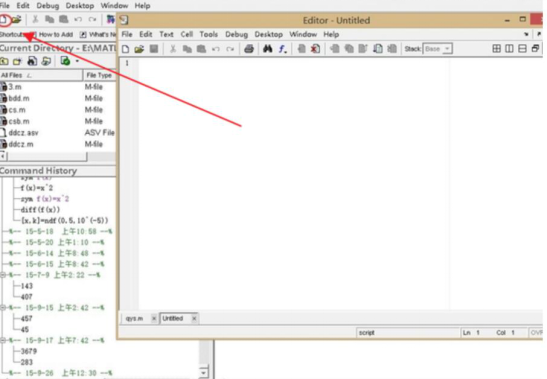The image size is (547, 379).
Task: Open the Cell menu in Editor
Action: pos(187,34)
